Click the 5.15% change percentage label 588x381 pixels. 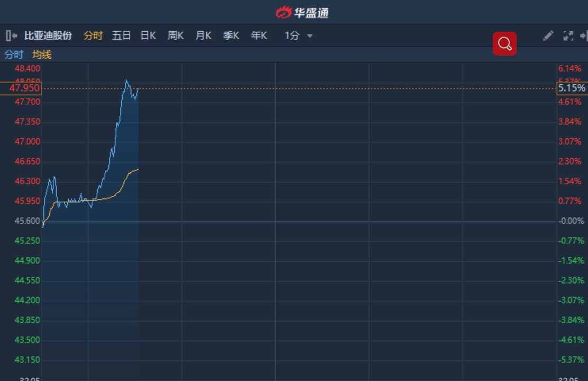click(x=572, y=88)
